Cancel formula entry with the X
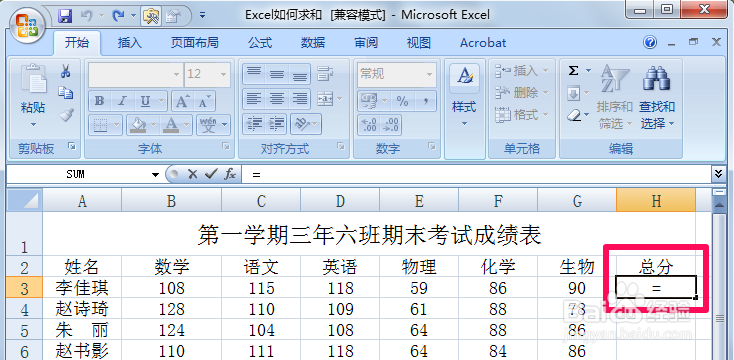 [x=192, y=174]
